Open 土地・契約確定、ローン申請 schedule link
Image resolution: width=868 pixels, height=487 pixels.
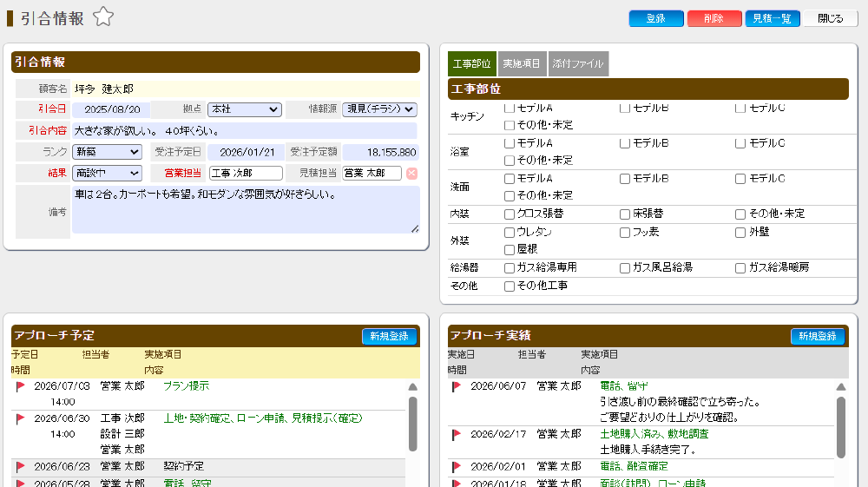(x=263, y=418)
